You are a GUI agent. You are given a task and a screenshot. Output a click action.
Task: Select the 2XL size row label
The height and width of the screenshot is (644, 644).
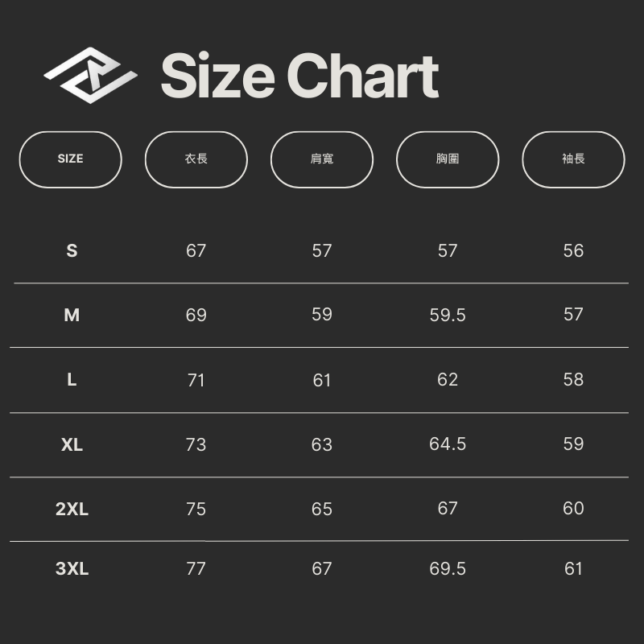[x=72, y=509]
